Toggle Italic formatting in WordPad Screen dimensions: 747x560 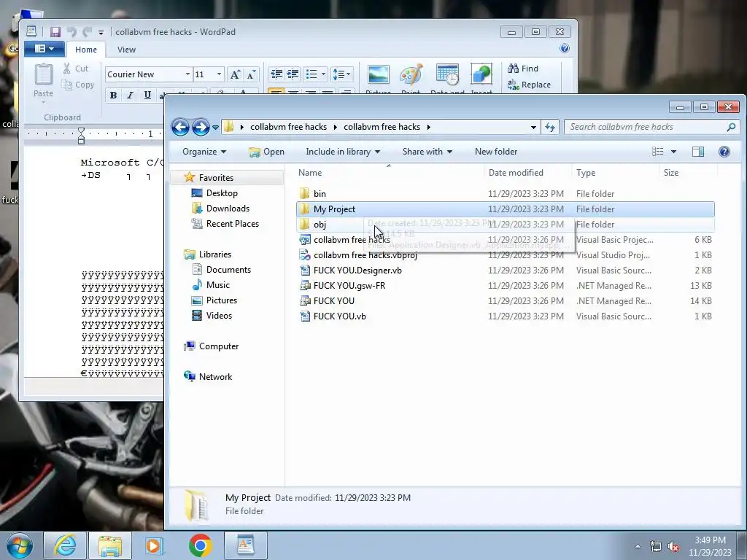pyautogui.click(x=130, y=96)
